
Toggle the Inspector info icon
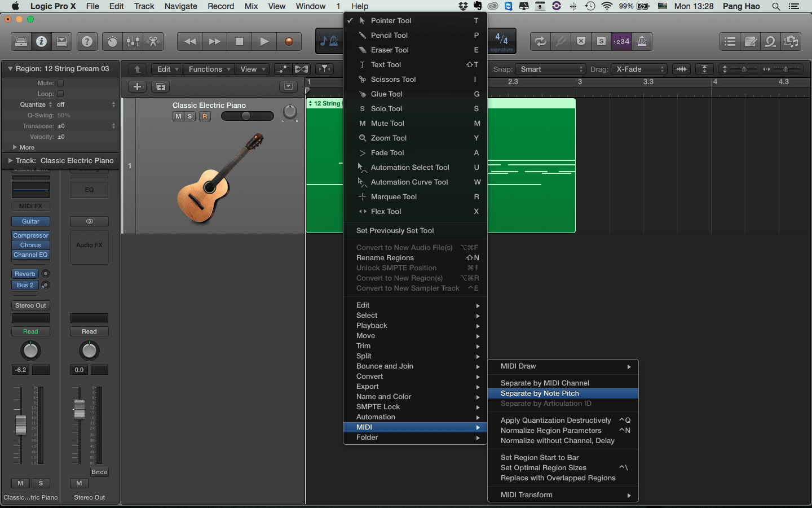pyautogui.click(x=41, y=41)
